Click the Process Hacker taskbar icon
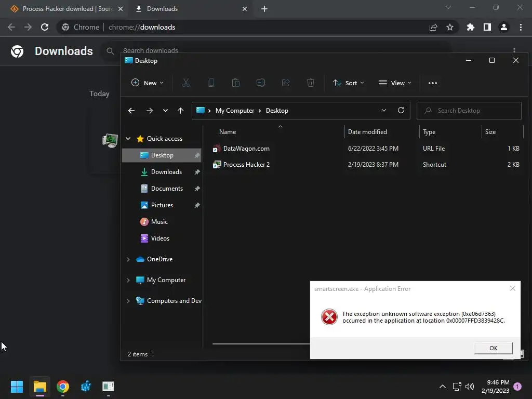 [108, 387]
